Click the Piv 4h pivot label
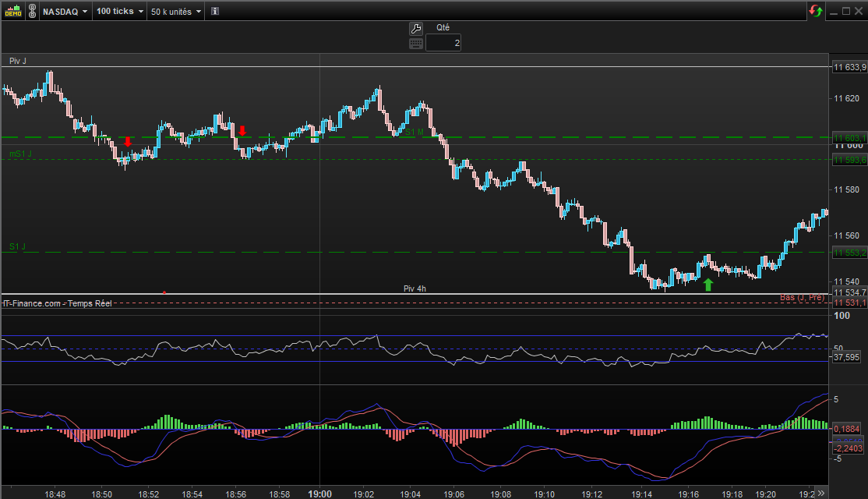Viewport: 868px width, 499px height. [x=415, y=288]
